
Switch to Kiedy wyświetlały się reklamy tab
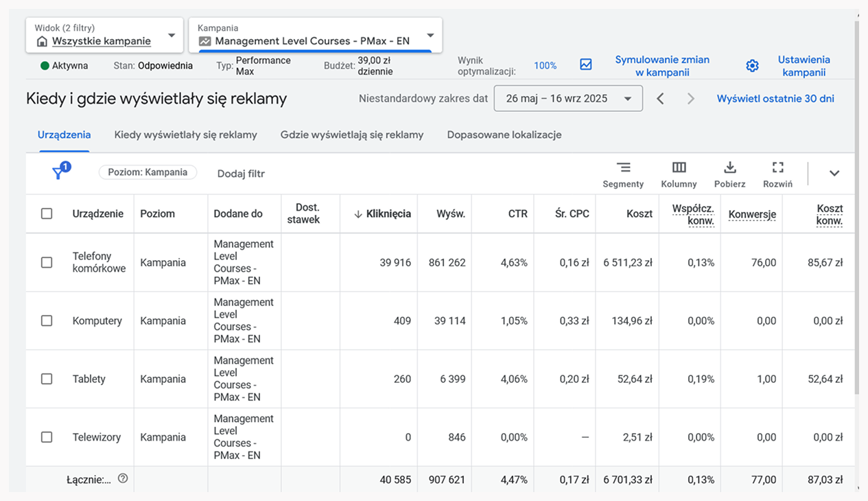coord(185,135)
